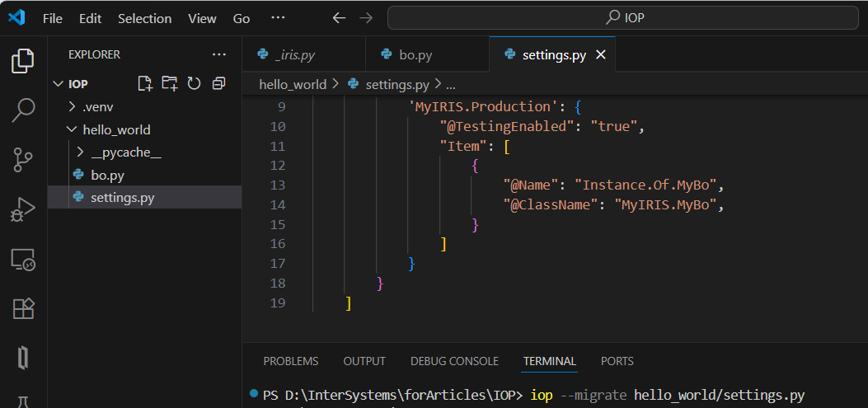Expand the __pycache__ folder
Screen dimensions: 868x408
tap(125, 152)
